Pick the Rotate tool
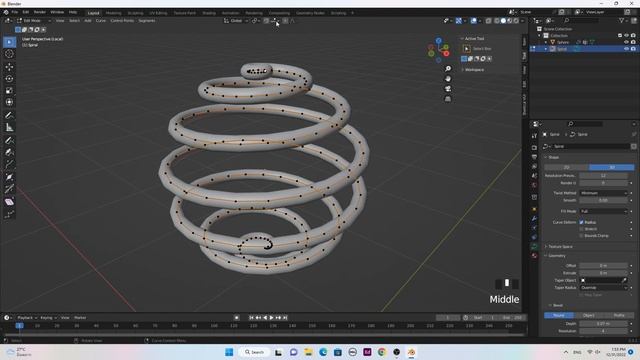640x360 pixels. tap(9, 78)
